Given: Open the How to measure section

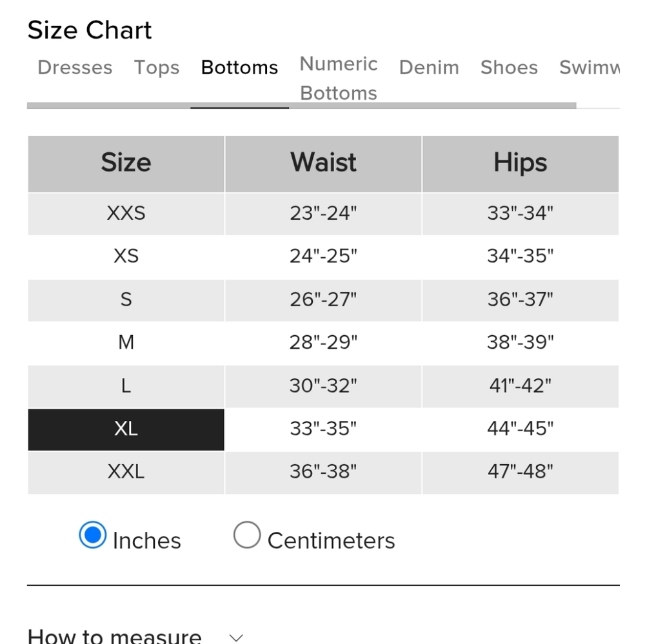Looking at the screenshot, I should [x=114, y=636].
